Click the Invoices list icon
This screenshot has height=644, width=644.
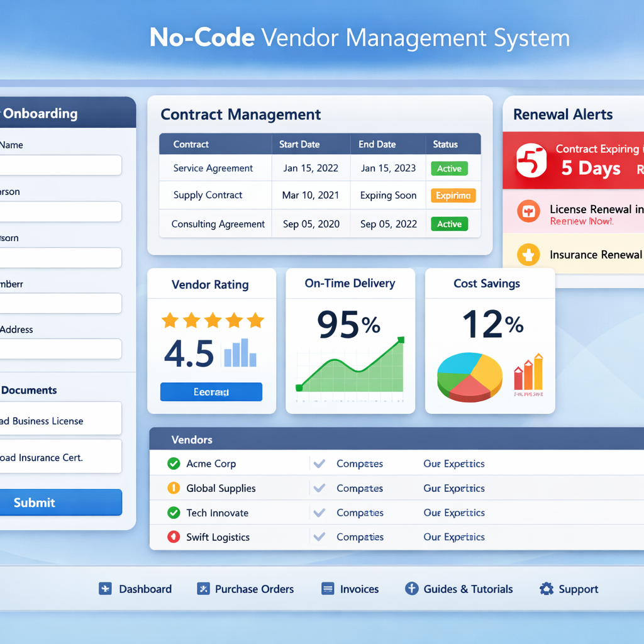tap(327, 589)
